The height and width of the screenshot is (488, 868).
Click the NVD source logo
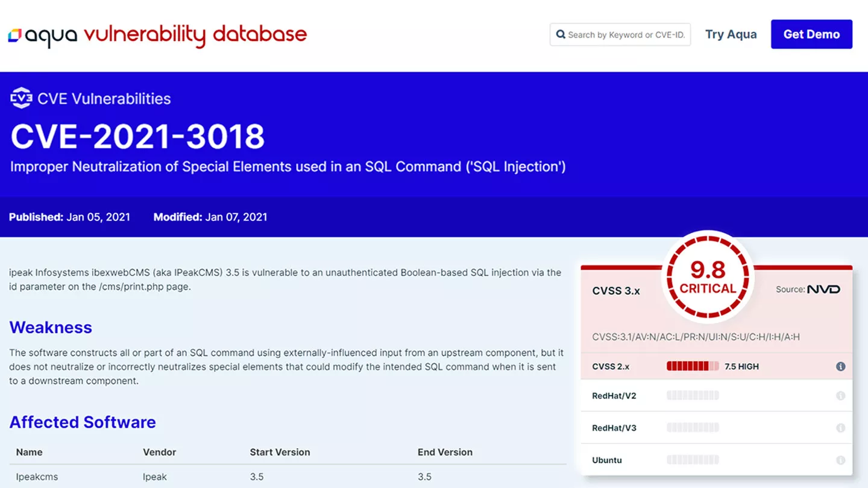coord(823,289)
